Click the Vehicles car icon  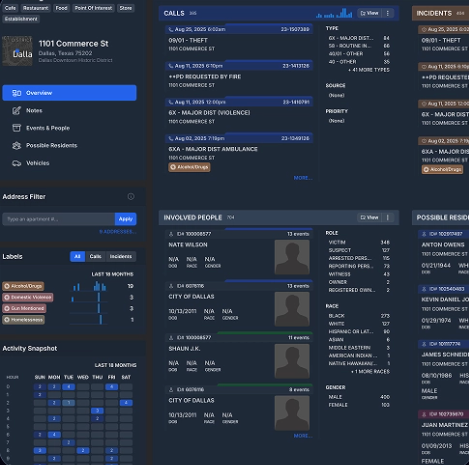click(16, 163)
